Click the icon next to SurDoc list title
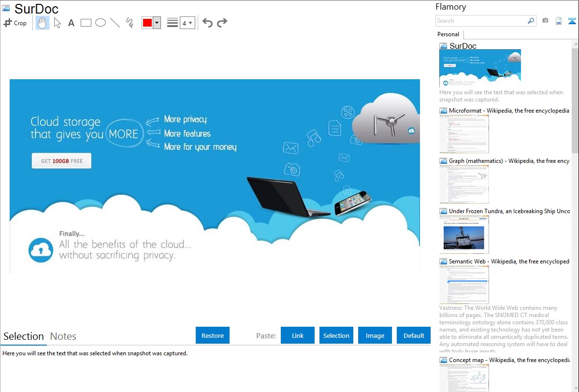Image resolution: width=579 pixels, height=392 pixels. tap(443, 46)
